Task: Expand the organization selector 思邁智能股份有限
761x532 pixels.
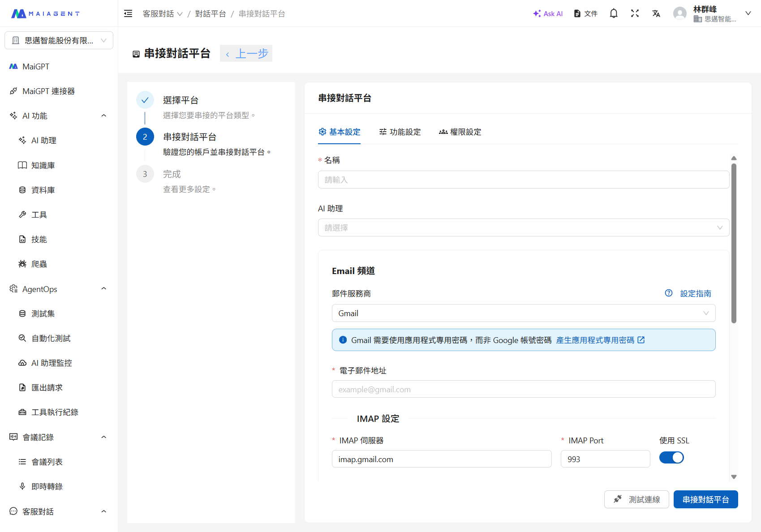Action: pyautogui.click(x=59, y=40)
